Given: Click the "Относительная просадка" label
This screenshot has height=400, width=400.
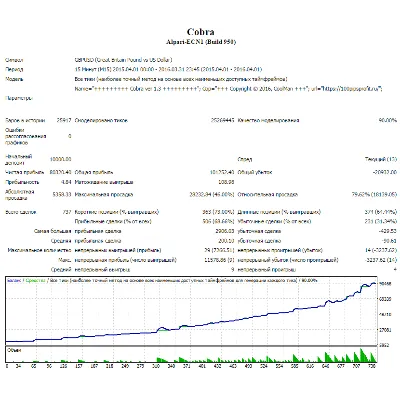Looking at the screenshot, I should (268, 194).
